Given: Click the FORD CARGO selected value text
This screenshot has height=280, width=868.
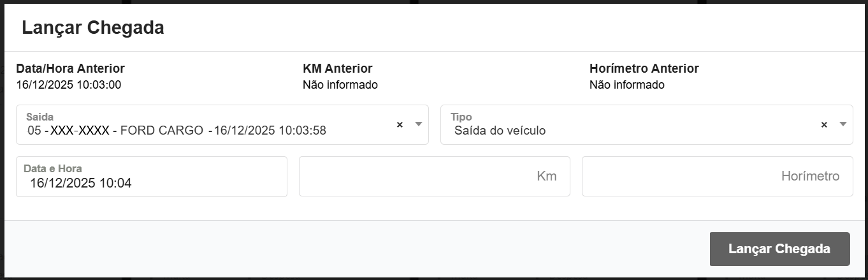Looking at the screenshot, I should click(x=162, y=131).
